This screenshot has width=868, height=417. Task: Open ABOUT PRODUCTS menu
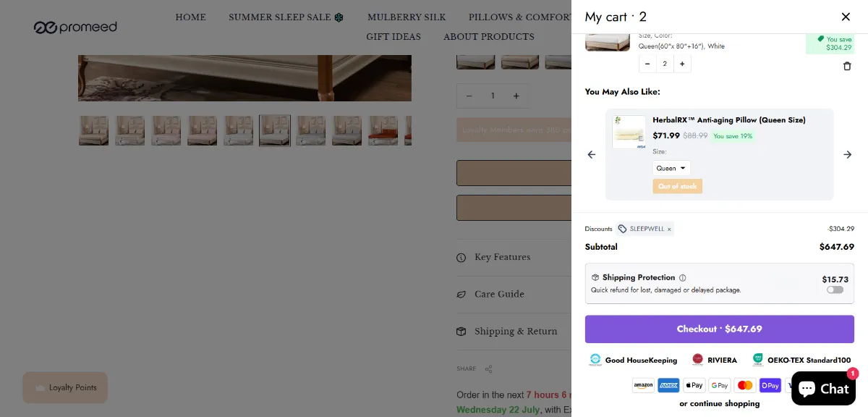coord(489,37)
